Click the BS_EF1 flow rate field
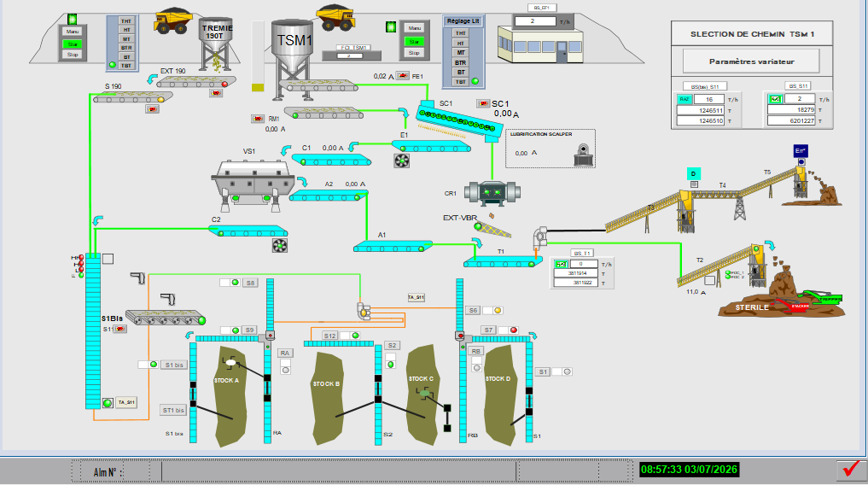868x485 pixels. (x=535, y=21)
